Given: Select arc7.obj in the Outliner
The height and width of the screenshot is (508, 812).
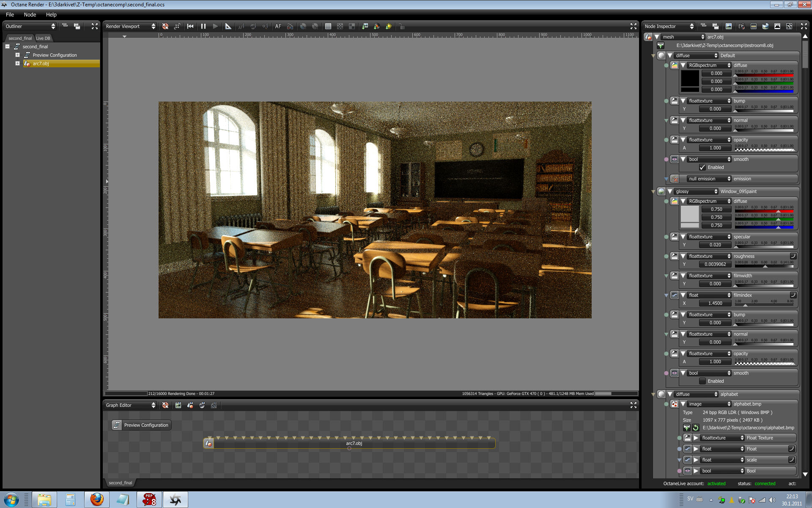Looking at the screenshot, I should [x=41, y=63].
